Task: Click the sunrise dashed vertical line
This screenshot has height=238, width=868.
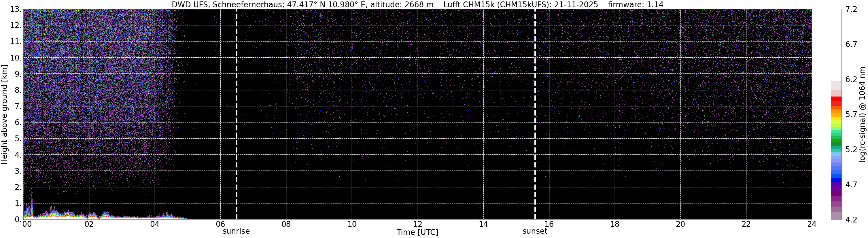Action: [x=237, y=114]
